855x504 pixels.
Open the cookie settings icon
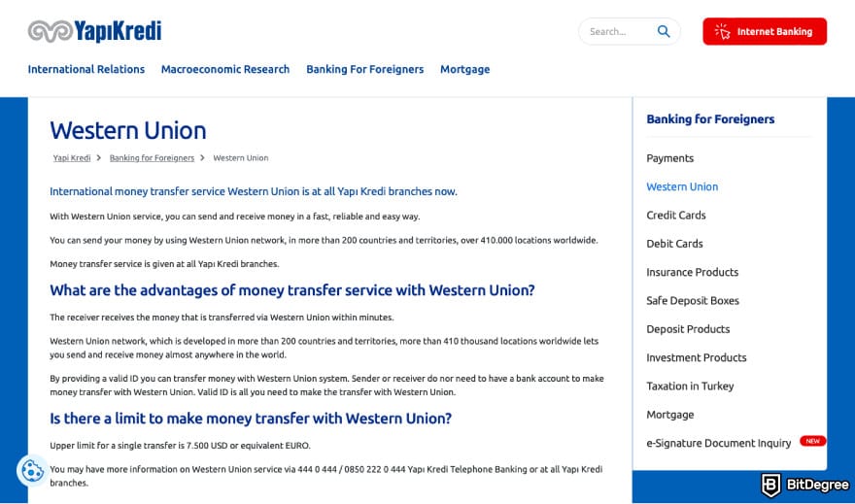click(x=32, y=470)
